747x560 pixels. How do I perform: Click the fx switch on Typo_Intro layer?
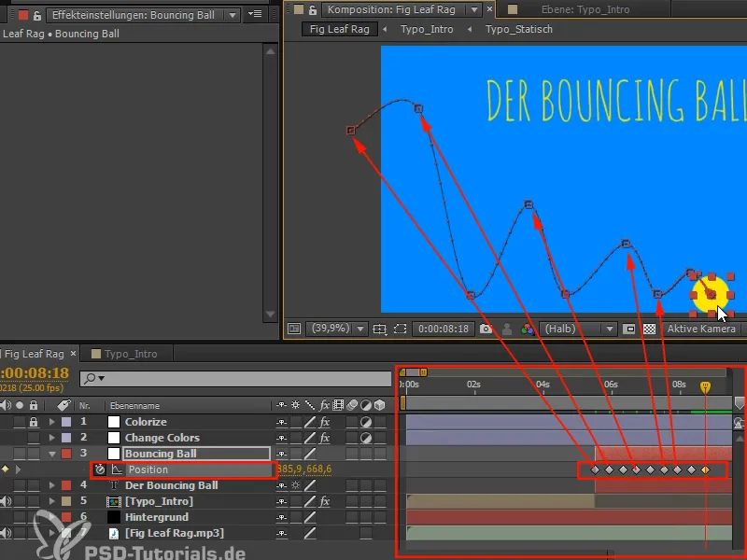(x=325, y=500)
